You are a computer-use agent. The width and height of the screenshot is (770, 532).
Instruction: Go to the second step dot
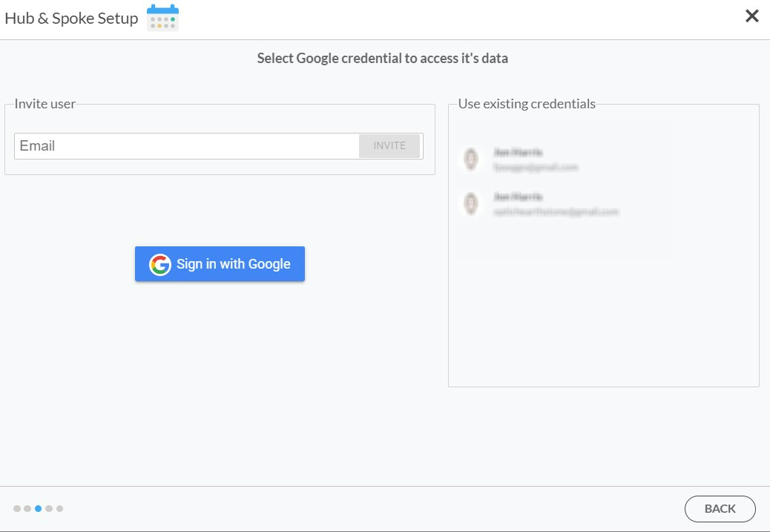pos(27,508)
